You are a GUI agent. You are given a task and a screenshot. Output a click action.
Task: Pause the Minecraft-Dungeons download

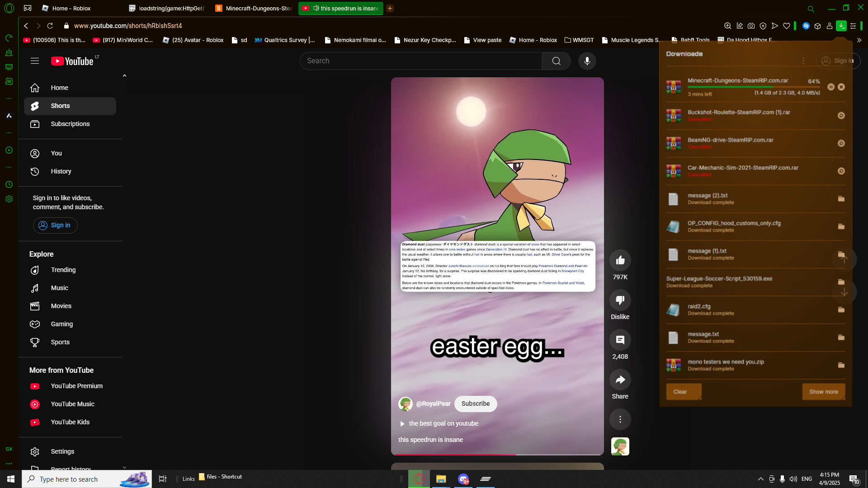click(x=831, y=87)
